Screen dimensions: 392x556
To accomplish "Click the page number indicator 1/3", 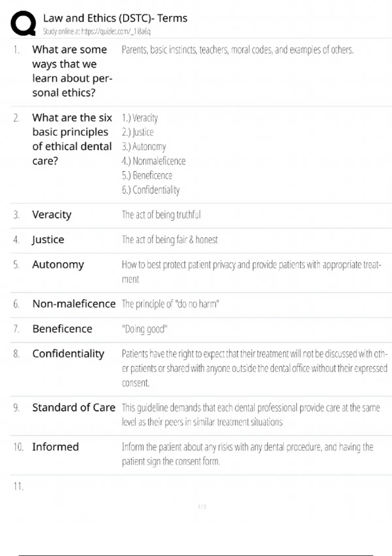I will [x=202, y=507].
